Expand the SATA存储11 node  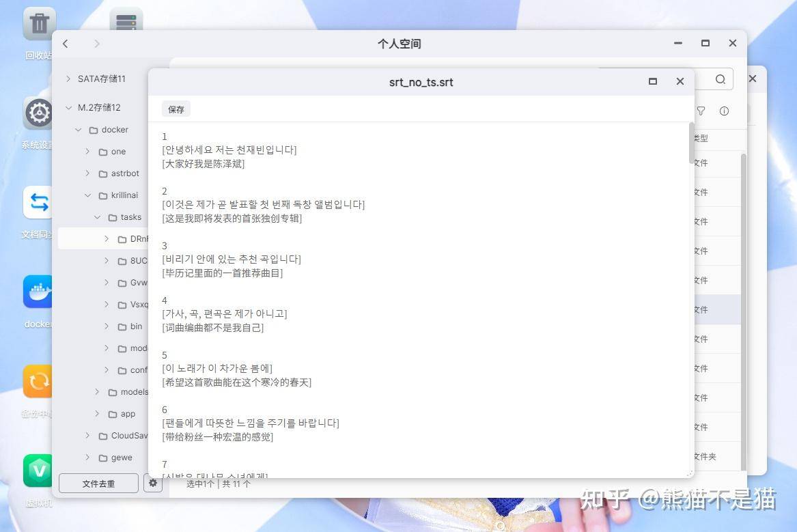tap(68, 79)
